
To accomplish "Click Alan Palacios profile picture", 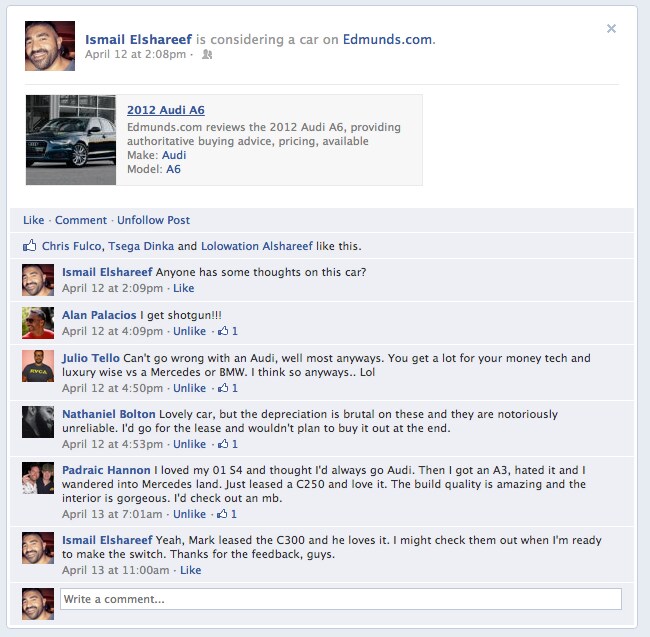I will (x=38, y=323).
